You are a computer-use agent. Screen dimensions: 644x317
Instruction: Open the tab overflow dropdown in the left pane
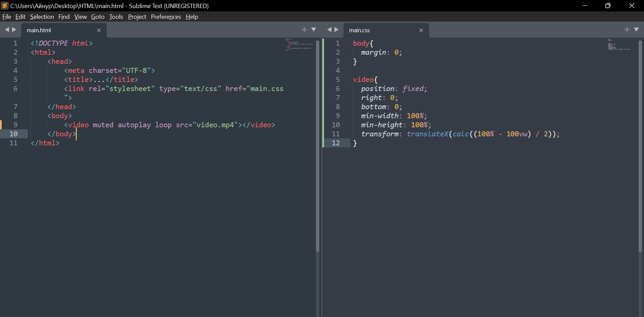tap(313, 30)
